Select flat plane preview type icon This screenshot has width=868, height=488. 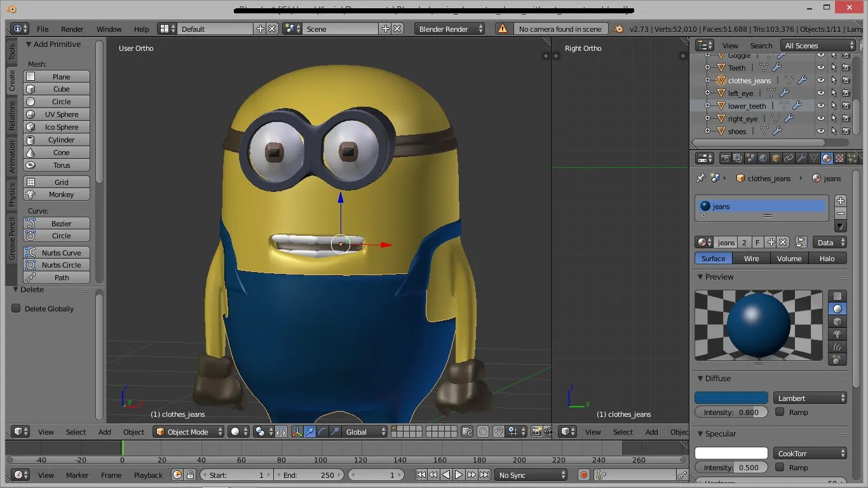pos(837,296)
